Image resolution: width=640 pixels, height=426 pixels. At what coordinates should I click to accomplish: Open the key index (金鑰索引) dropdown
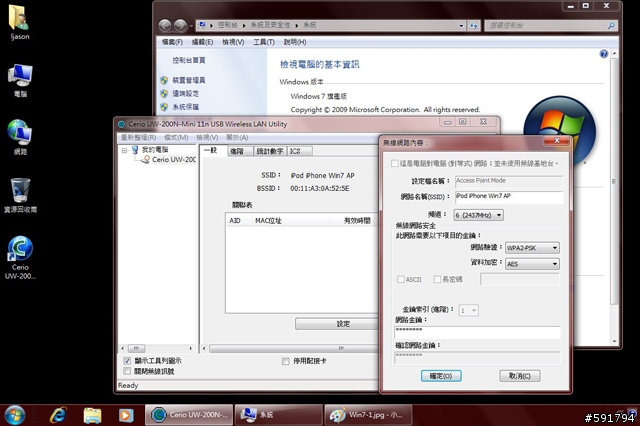(x=469, y=311)
